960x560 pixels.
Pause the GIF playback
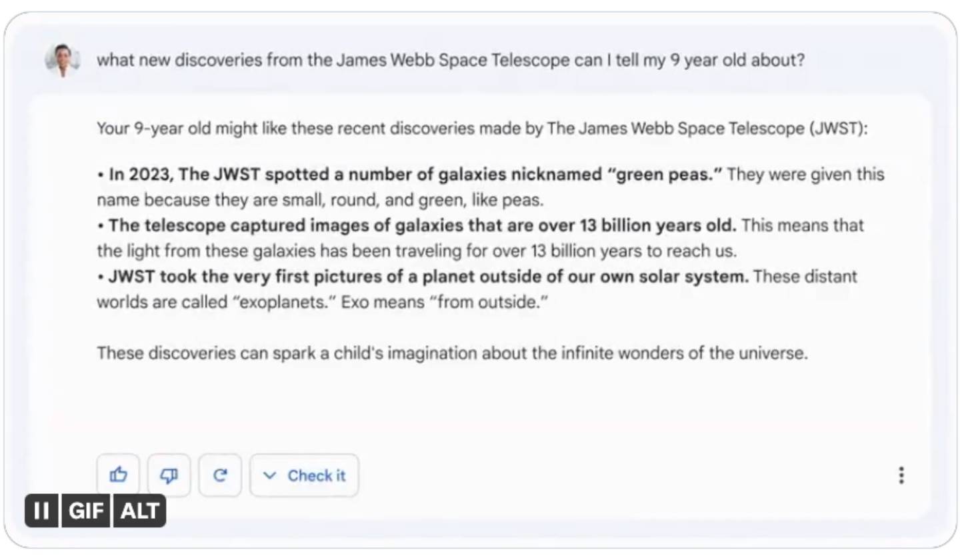tap(41, 511)
